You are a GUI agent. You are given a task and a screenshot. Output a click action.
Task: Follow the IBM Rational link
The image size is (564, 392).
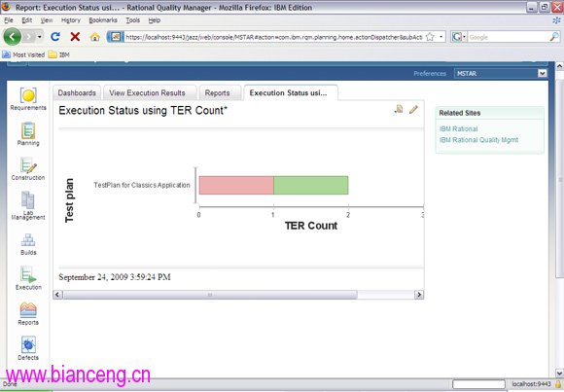point(459,128)
